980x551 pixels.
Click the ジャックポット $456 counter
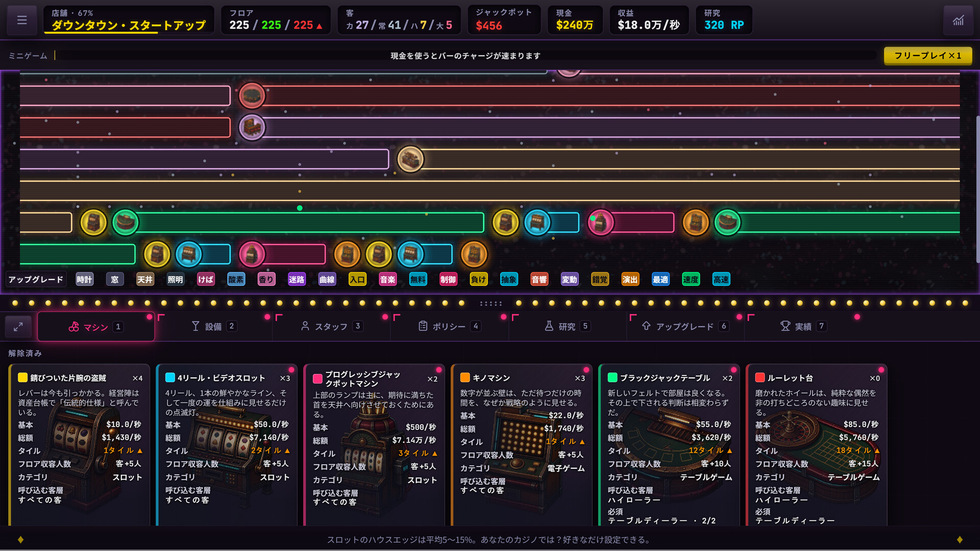coord(504,20)
